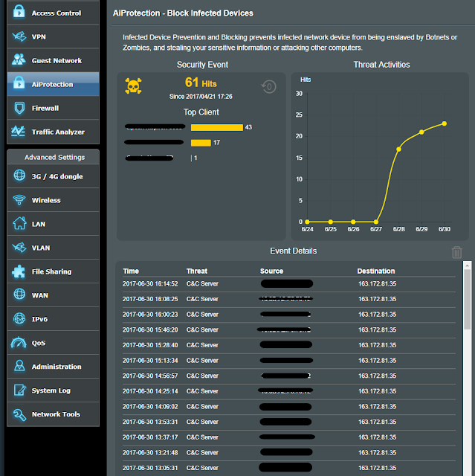The width and height of the screenshot is (475, 476).
Task: Delete event details with trash icon
Action: pos(457,252)
